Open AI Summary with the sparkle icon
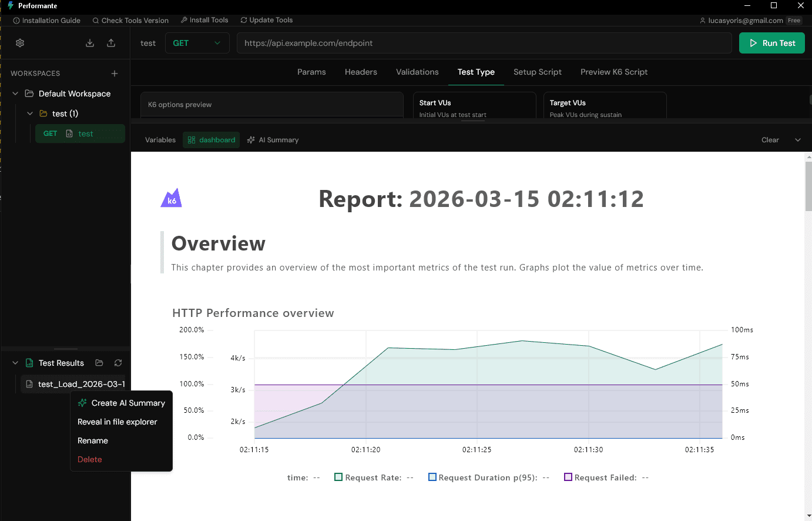The image size is (812, 521). 252,139
